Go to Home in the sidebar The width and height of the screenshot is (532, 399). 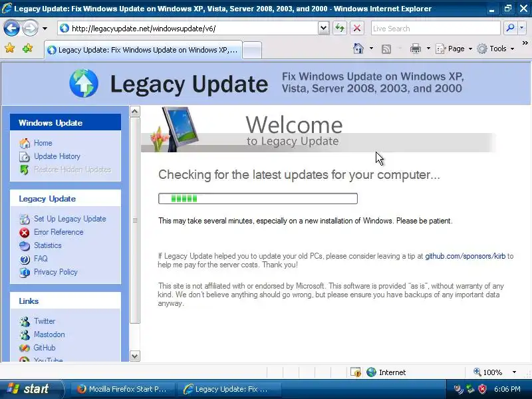pyautogui.click(x=43, y=143)
